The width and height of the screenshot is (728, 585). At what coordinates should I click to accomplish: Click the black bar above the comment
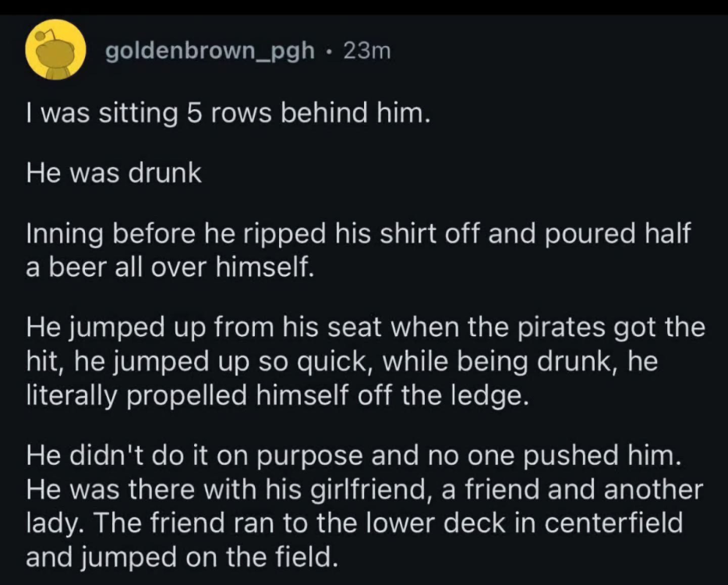tap(364, 7)
